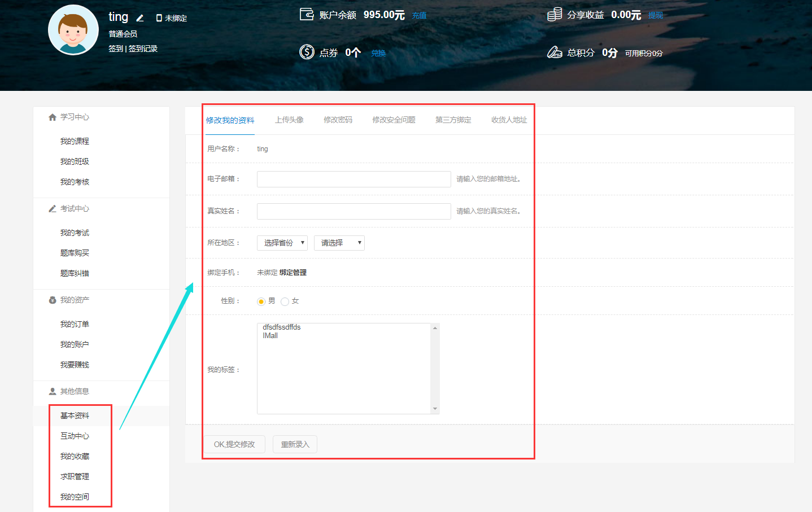Click the pencil edit icon beside username ting
The height and width of the screenshot is (512, 812).
pyautogui.click(x=140, y=18)
